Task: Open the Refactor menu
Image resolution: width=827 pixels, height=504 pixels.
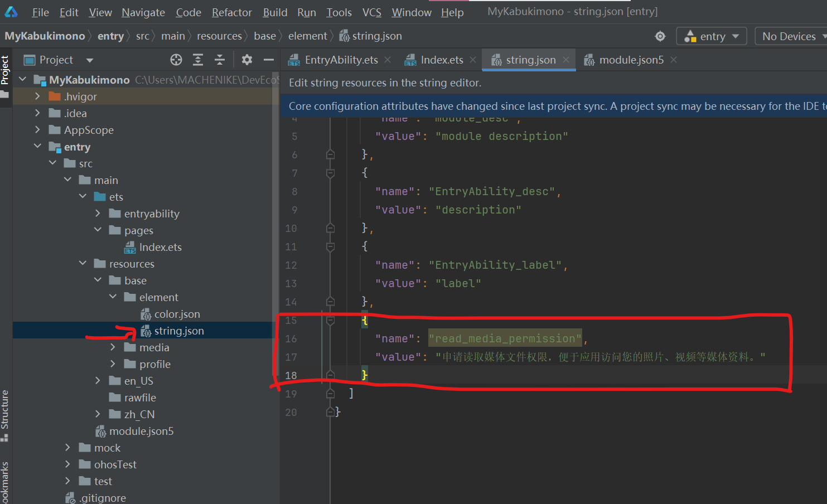Action: 232,12
